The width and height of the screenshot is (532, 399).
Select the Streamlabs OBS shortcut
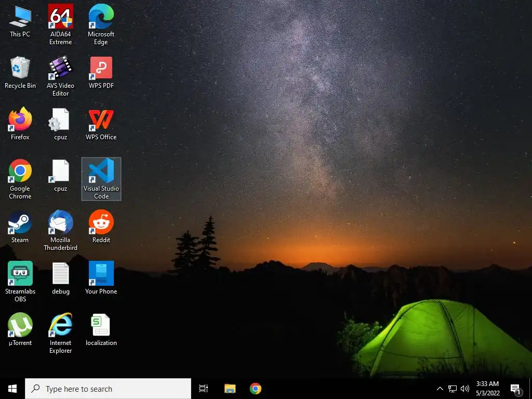pos(20,282)
